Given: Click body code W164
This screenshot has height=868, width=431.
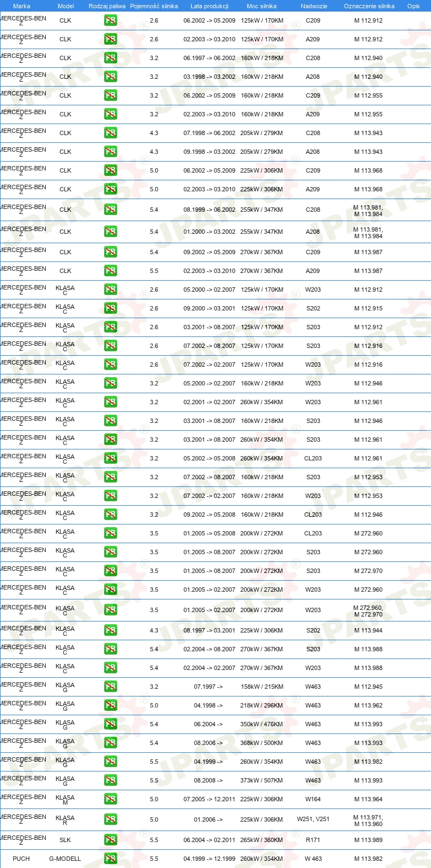Looking at the screenshot, I should [x=313, y=800].
